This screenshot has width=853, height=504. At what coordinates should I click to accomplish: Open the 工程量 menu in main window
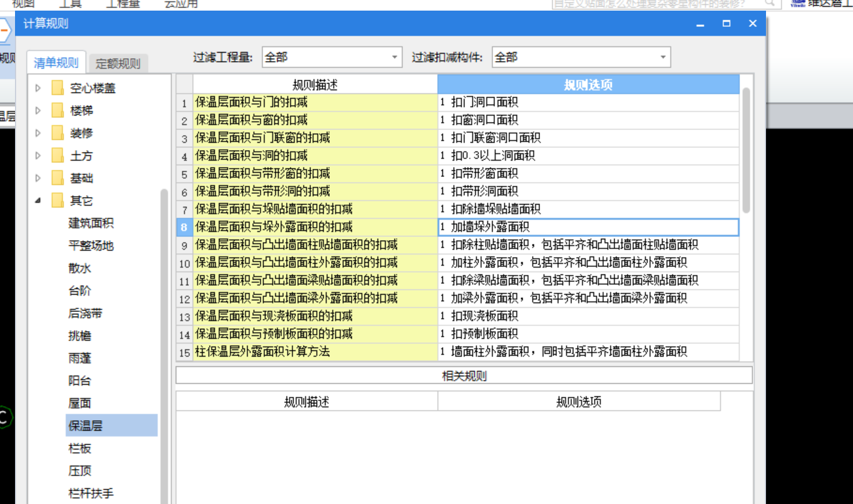click(123, 4)
